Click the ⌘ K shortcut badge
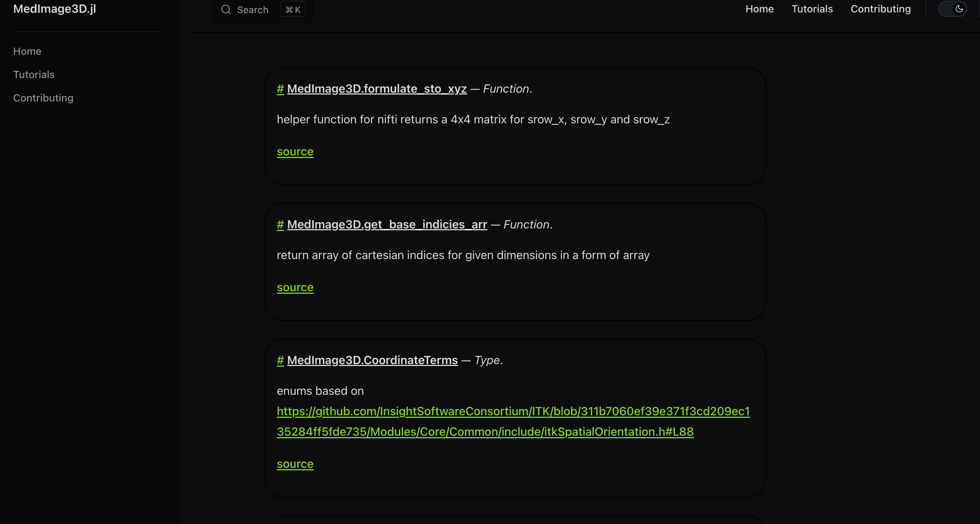 (x=293, y=9)
